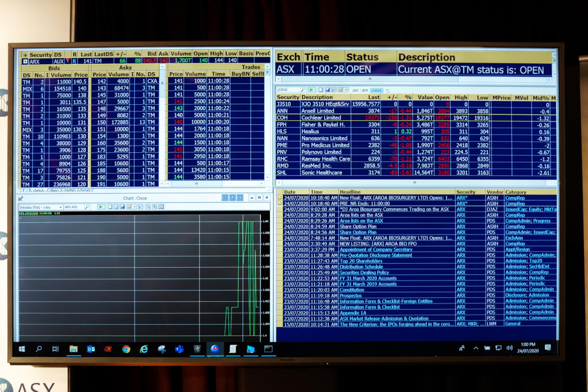588x392 pixels.
Task: Click the new chart page icon
Action: coord(110,207)
